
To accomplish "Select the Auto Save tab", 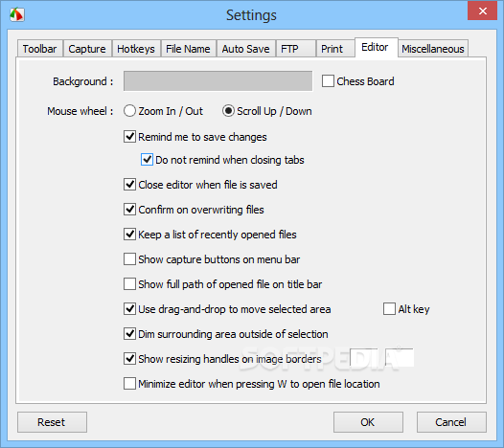I will [246, 49].
